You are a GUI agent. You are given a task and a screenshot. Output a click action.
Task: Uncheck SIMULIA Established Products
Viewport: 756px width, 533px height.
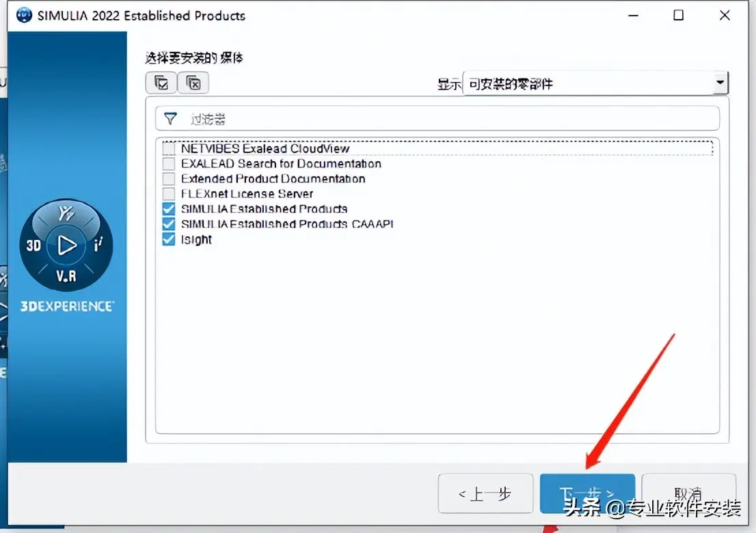pos(168,208)
